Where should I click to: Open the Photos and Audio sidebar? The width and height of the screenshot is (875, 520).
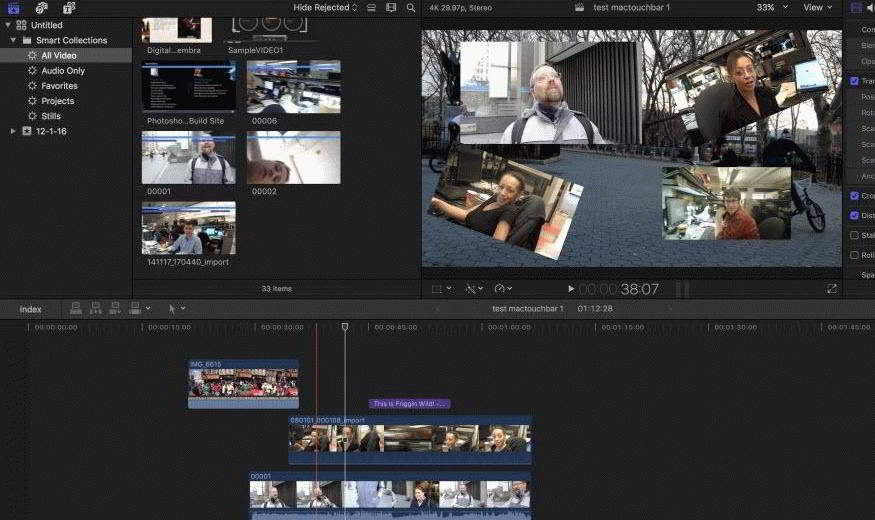(x=41, y=8)
